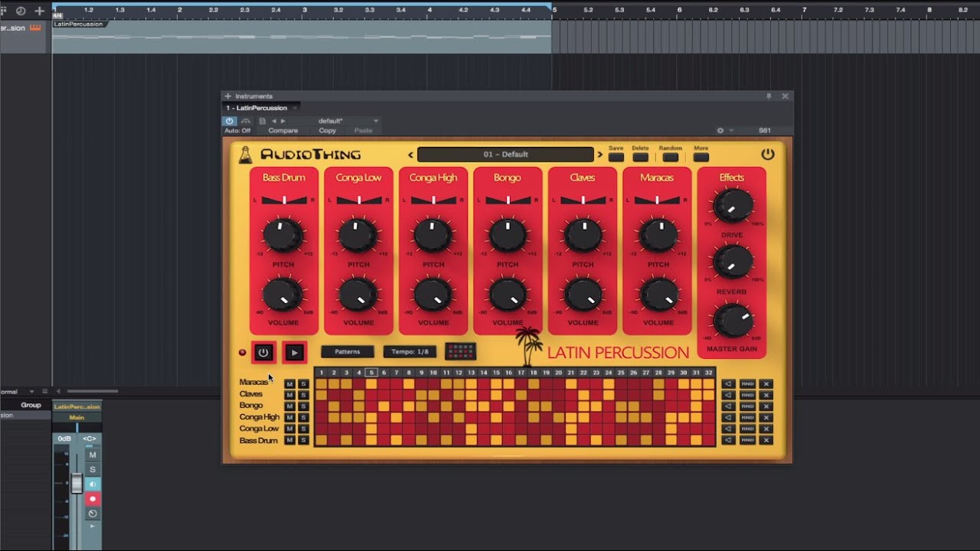Mute the Maracas sequencer row
Image resolution: width=980 pixels, height=551 pixels.
click(x=289, y=383)
